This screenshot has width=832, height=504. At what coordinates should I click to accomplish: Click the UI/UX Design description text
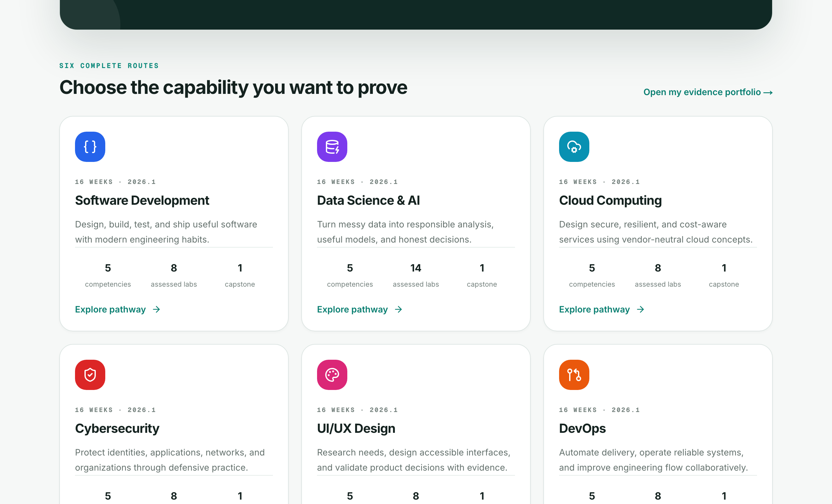tap(413, 460)
